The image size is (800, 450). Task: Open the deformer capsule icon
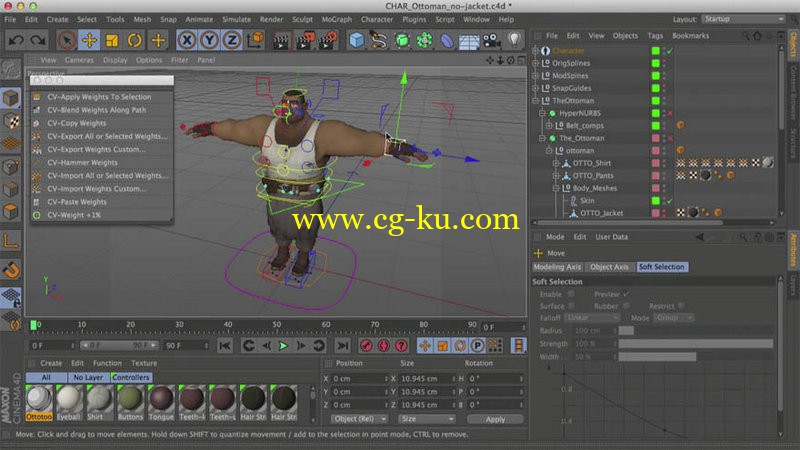[446, 40]
